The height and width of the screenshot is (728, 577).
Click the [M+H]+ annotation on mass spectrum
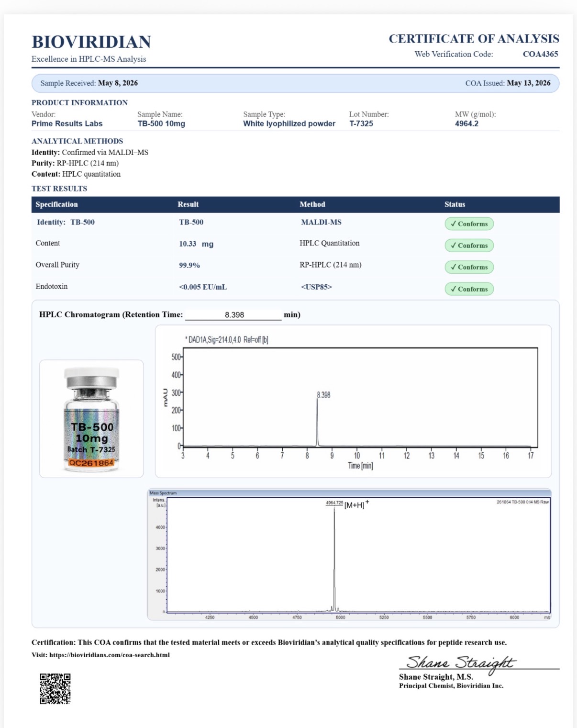point(356,504)
